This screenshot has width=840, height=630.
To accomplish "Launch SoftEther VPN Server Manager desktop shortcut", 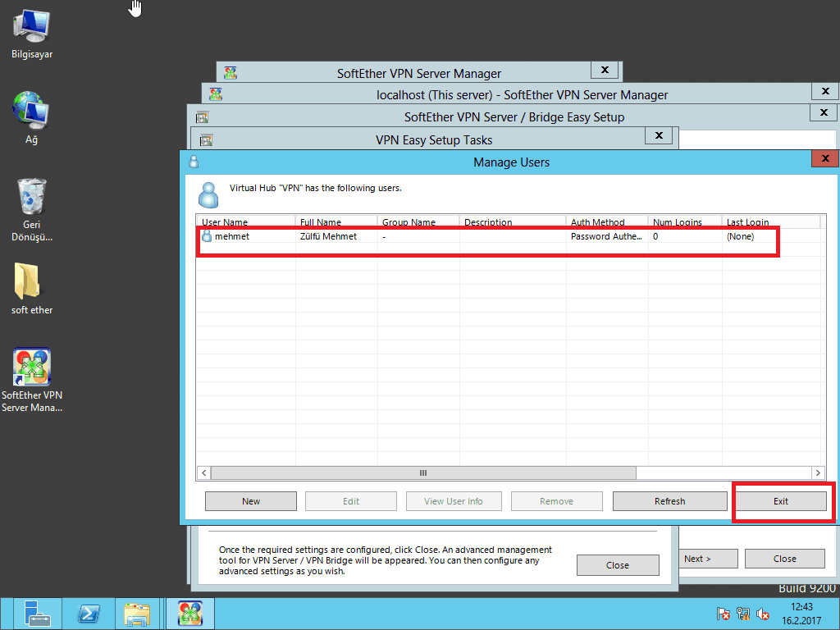I will click(31, 368).
